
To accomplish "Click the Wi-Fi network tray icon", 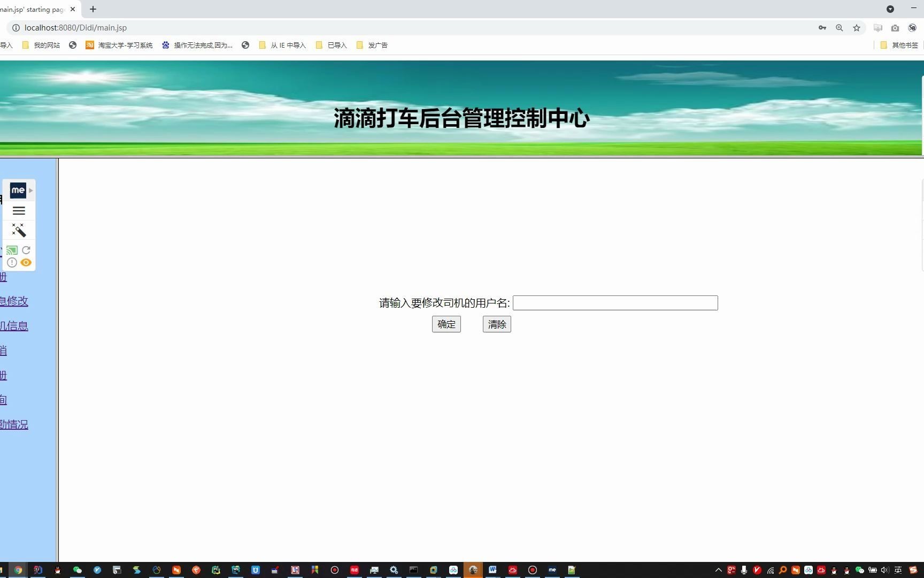I will tap(771, 570).
